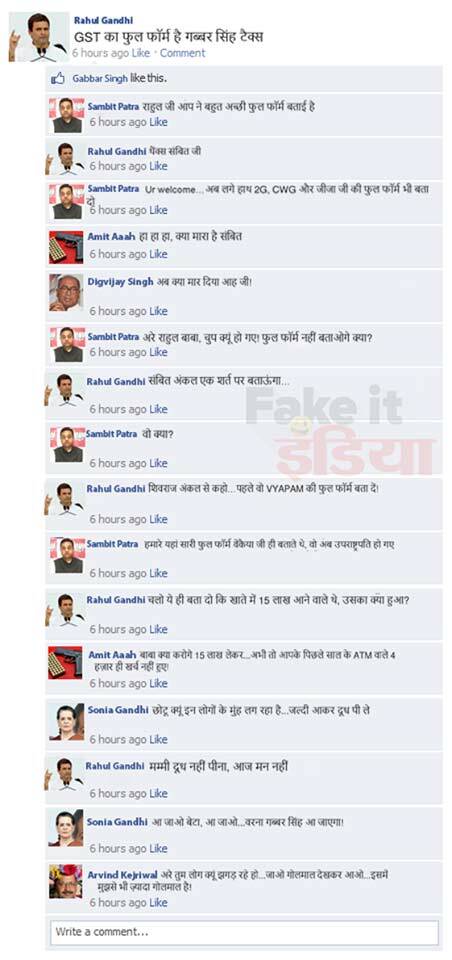Like the main GST post

141,53
